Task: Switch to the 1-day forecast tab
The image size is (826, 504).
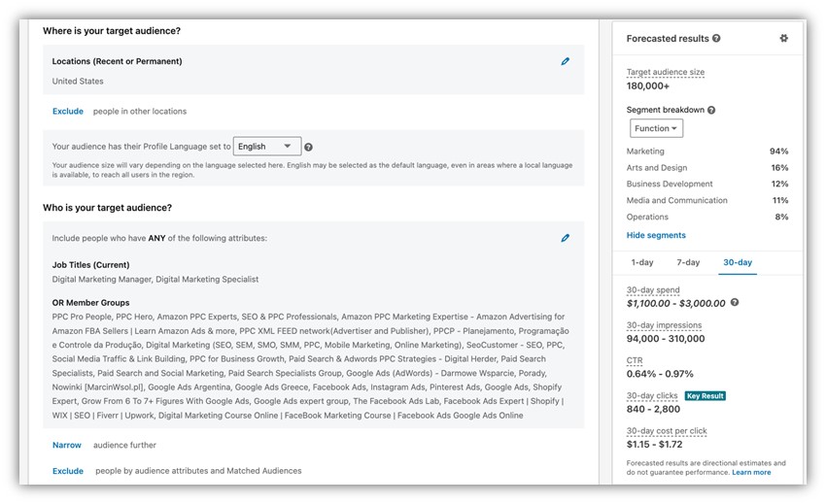Action: (x=641, y=262)
